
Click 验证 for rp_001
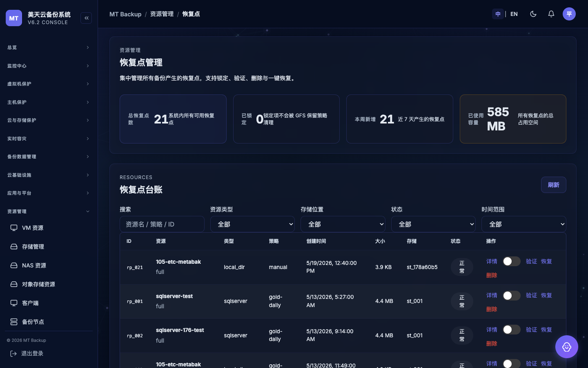coord(531,295)
